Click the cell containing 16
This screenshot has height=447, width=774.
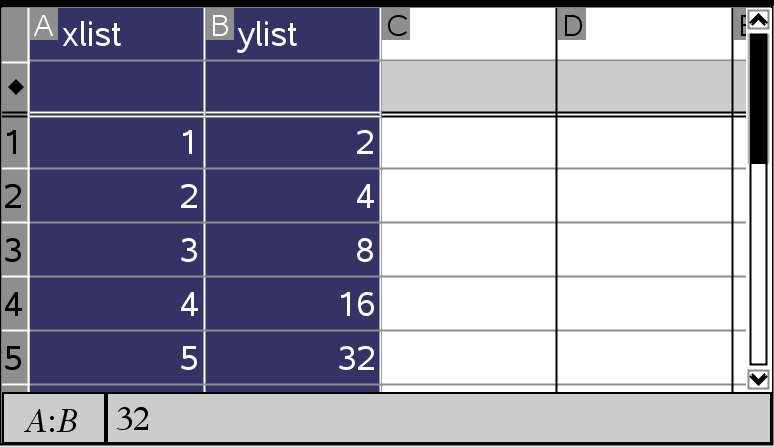tap(292, 303)
